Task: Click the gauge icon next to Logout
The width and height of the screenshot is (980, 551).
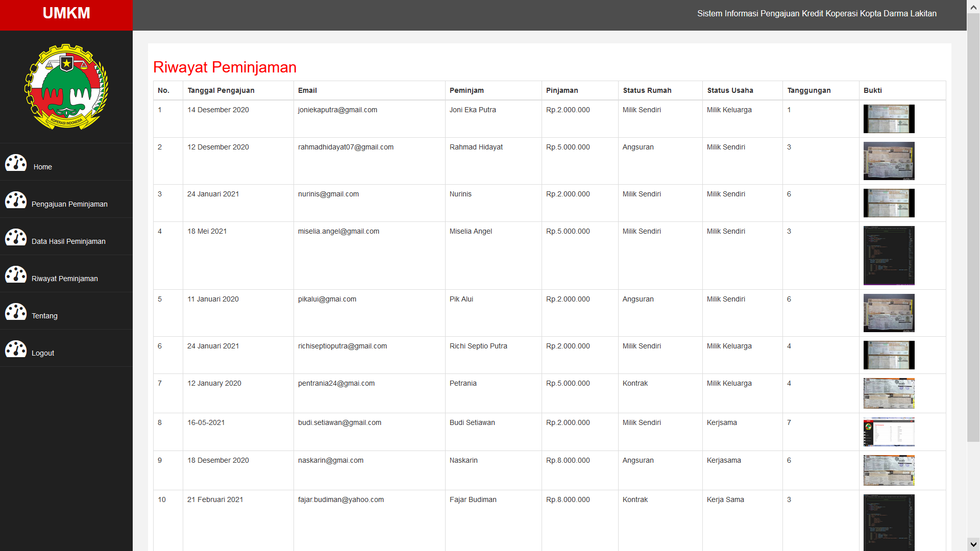Action: (16, 349)
